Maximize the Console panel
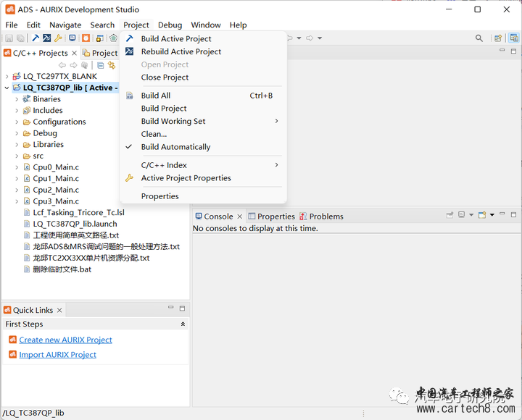Screen dimensions: 522x420 click(x=514, y=215)
